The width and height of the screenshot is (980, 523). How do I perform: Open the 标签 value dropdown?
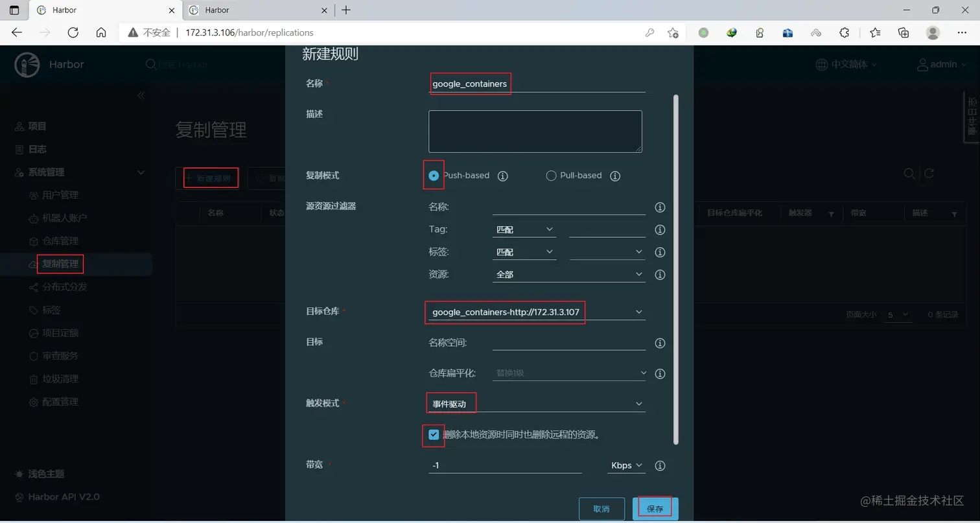[x=607, y=252]
